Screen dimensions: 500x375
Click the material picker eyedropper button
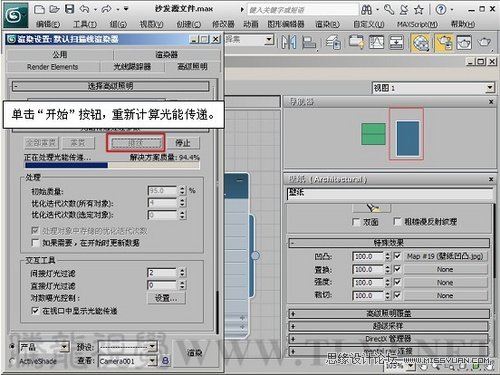pos(371,208)
